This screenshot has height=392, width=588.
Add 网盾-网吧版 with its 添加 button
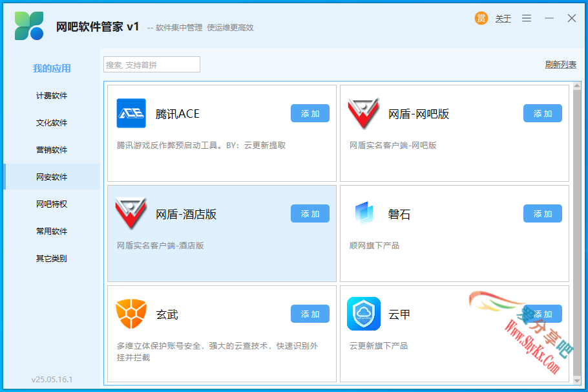543,113
